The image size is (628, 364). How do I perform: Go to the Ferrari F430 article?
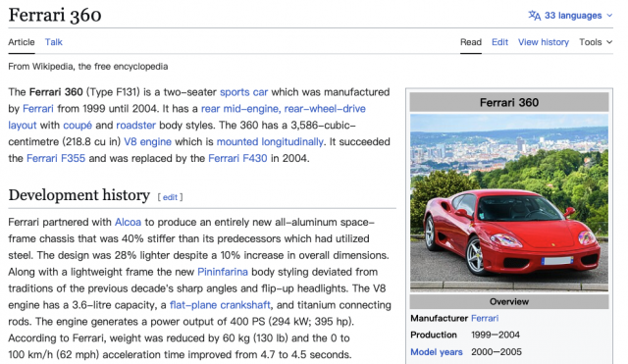coord(237,158)
